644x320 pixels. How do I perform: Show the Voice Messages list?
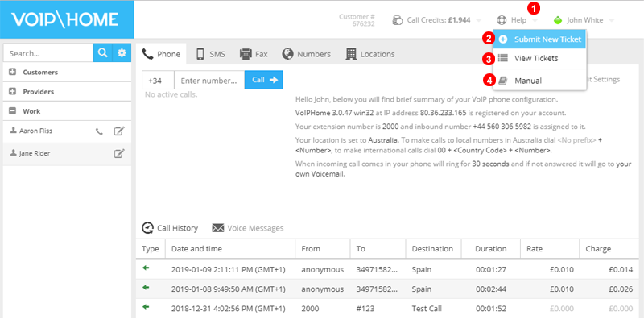point(248,228)
